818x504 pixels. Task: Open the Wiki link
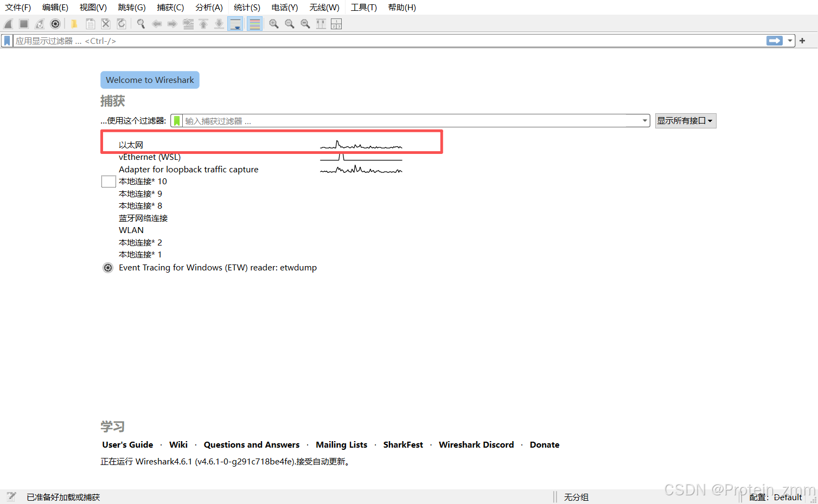tap(178, 445)
